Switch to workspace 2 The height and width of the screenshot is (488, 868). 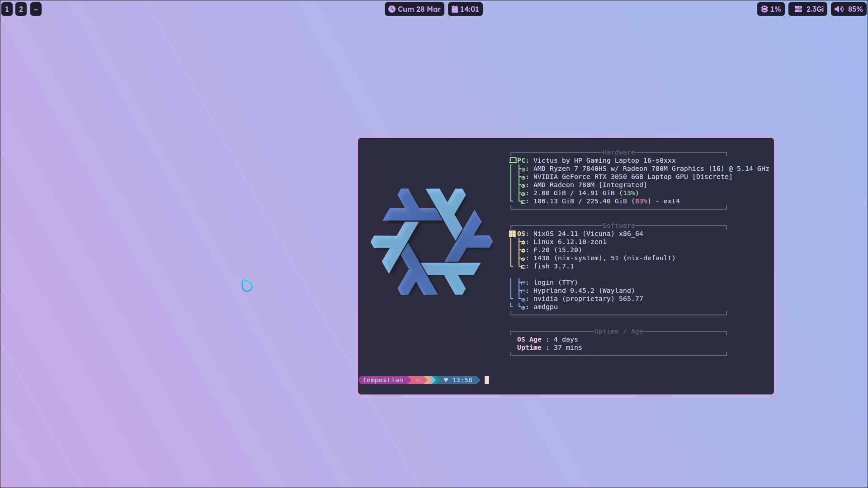point(21,9)
